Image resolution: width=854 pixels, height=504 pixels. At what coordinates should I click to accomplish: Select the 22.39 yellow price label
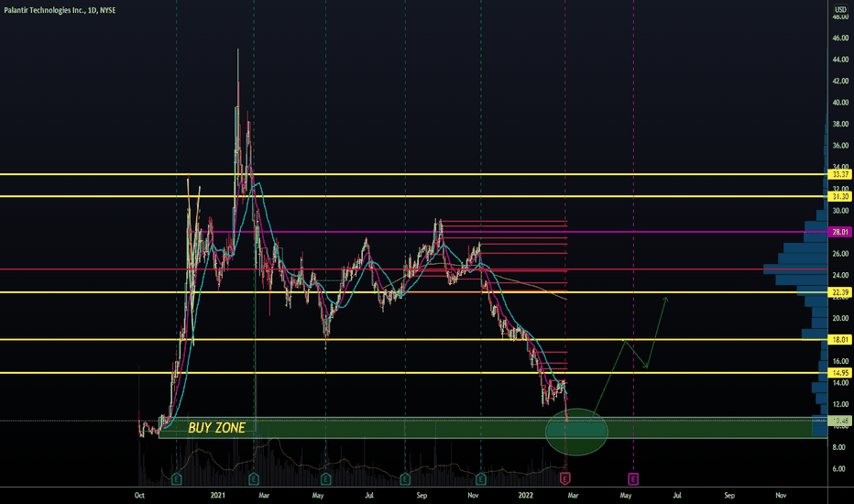click(x=840, y=292)
